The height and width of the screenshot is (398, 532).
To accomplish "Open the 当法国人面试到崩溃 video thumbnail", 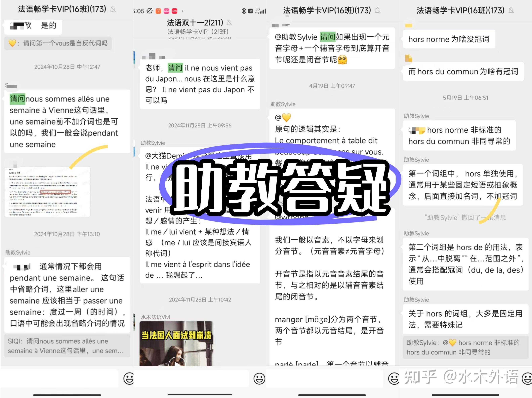I will point(176,344).
